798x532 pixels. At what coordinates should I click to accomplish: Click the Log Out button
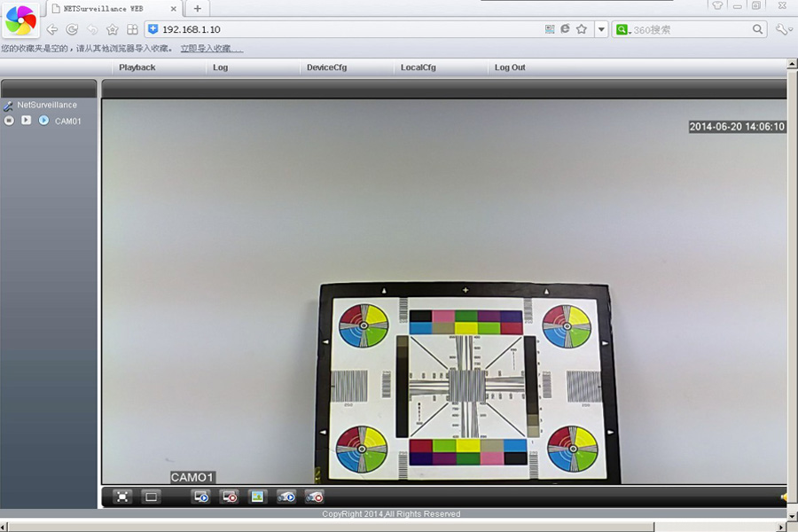510,67
